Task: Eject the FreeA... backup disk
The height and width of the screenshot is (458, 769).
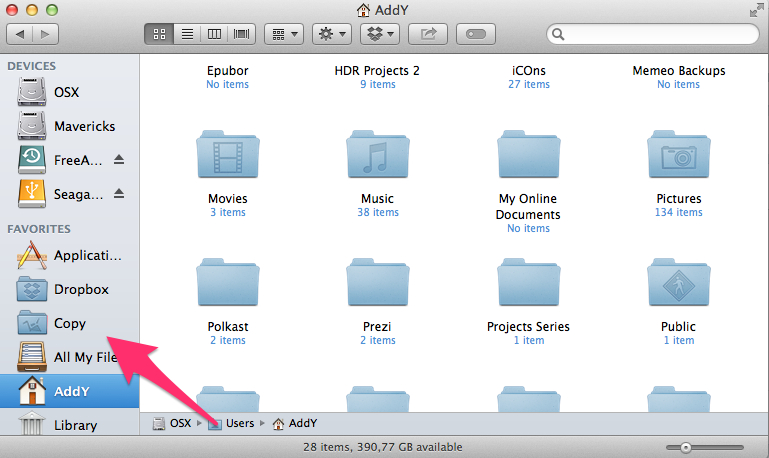Action: click(x=119, y=159)
